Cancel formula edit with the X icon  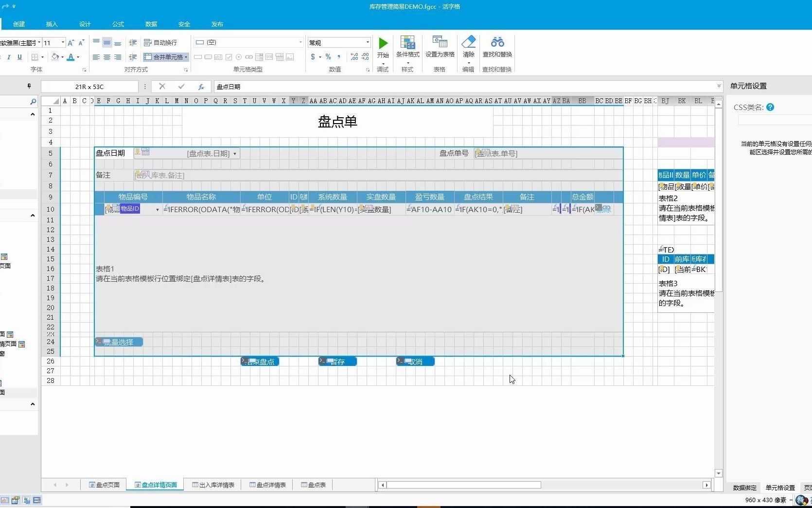(x=162, y=87)
